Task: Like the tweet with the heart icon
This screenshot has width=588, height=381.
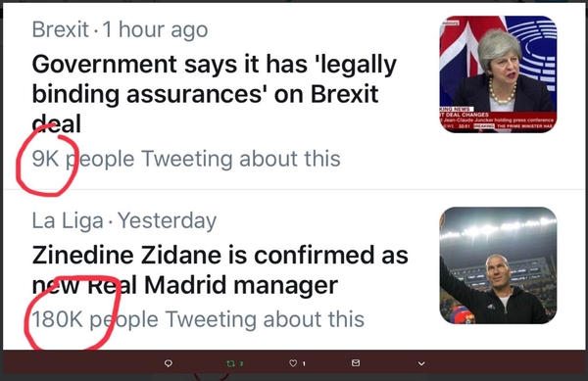Action: (x=293, y=363)
